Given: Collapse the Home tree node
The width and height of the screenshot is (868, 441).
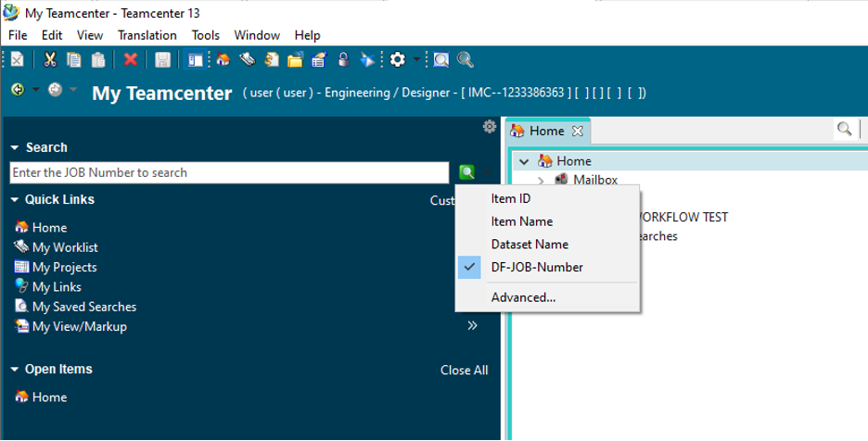Looking at the screenshot, I should tap(524, 161).
